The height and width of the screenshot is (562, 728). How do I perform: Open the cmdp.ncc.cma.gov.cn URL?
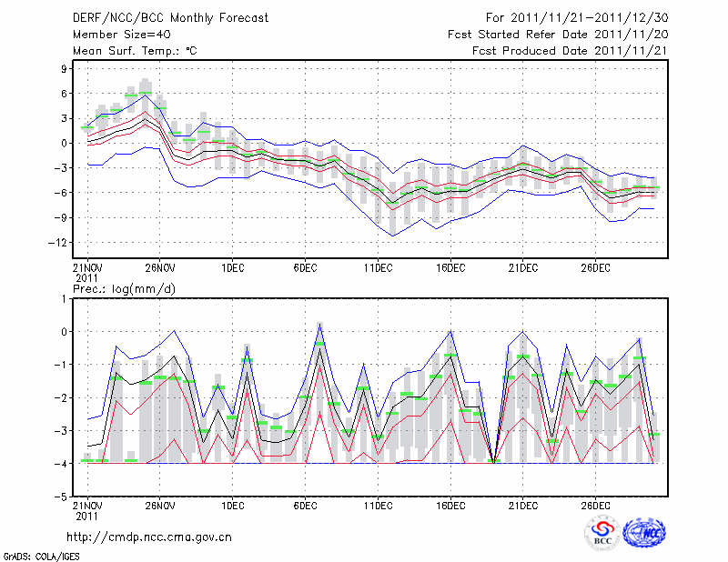coord(149,537)
